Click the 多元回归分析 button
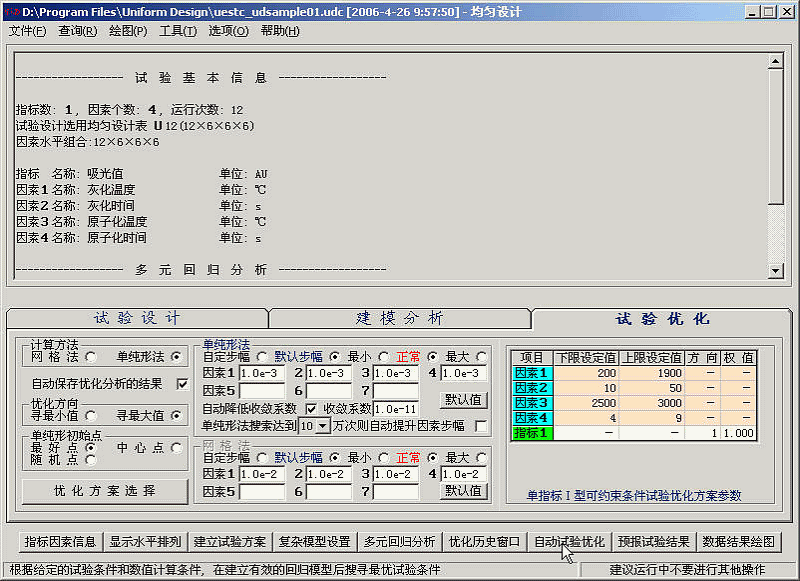 click(x=400, y=542)
